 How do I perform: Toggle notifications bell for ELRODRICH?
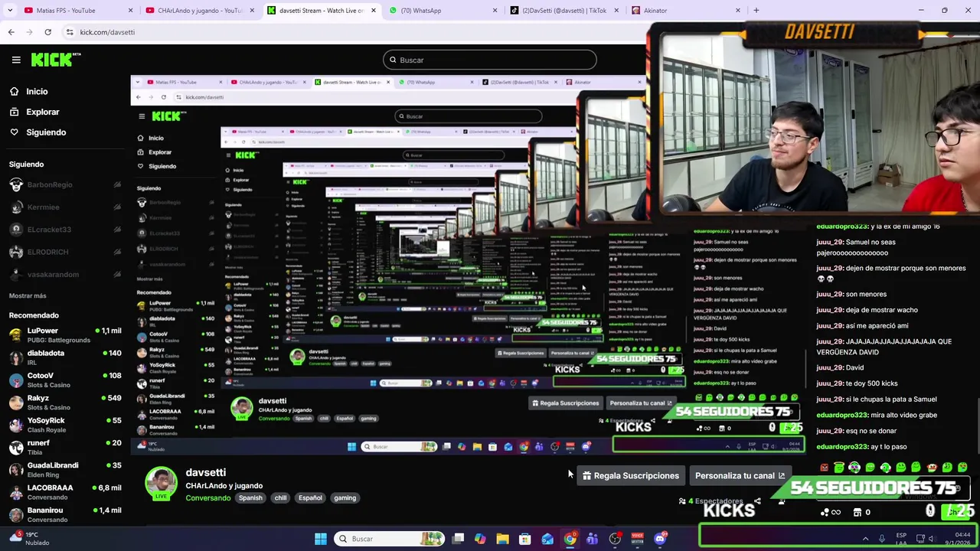tap(117, 252)
